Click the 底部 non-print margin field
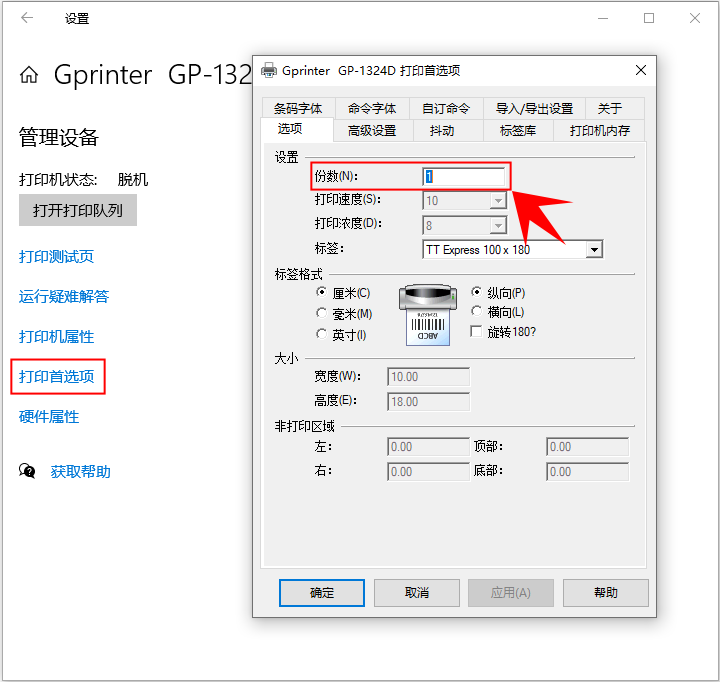 587,471
